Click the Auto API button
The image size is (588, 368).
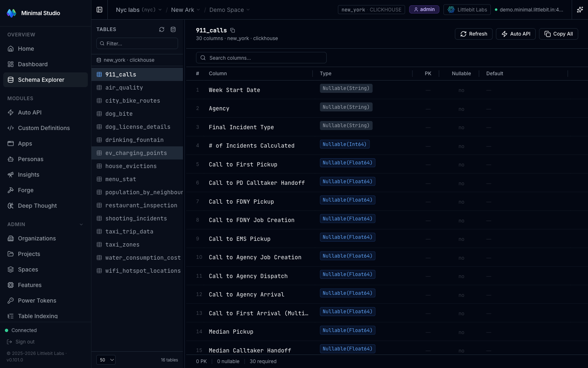point(516,34)
